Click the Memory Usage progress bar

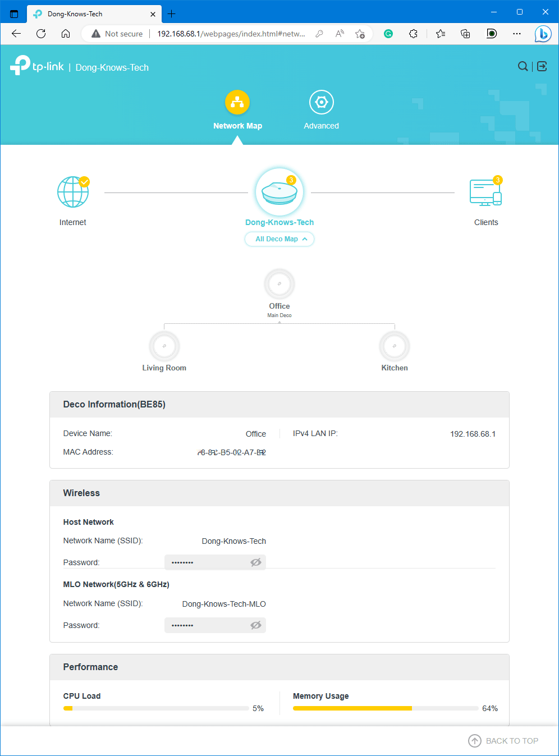[x=385, y=708]
